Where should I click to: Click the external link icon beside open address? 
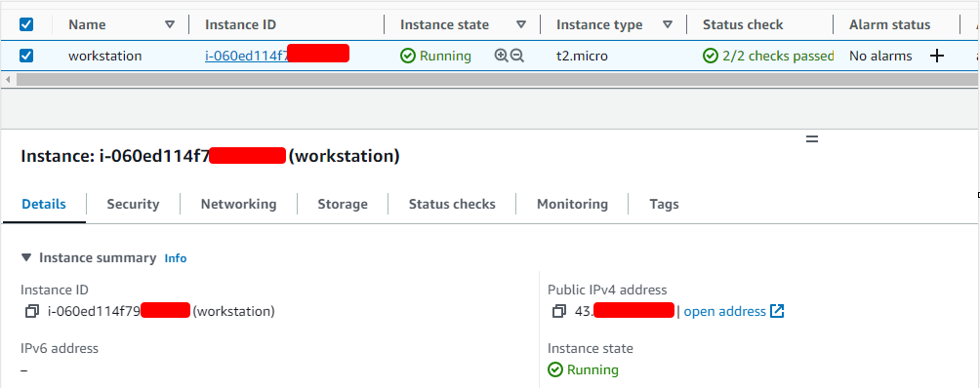777,311
